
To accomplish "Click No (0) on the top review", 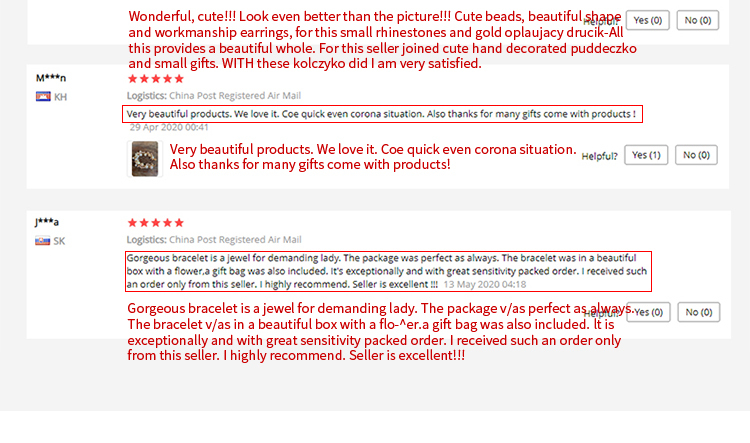I will click(698, 20).
